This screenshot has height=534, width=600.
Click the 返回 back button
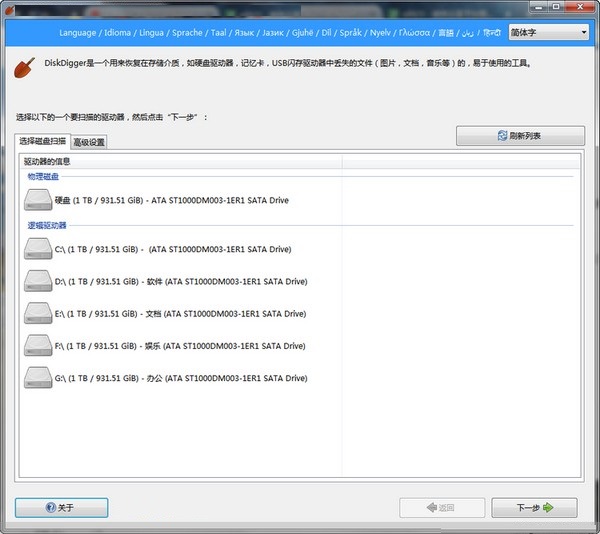(x=441, y=508)
